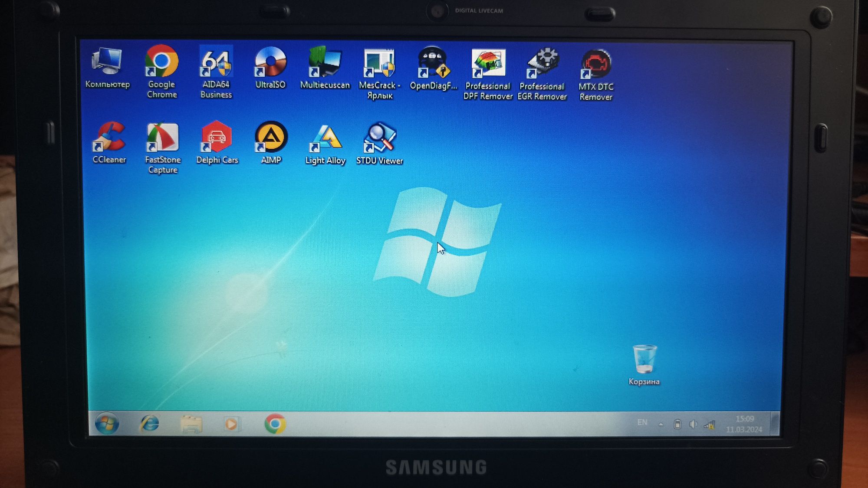Click the STDU Viewer shortcut

(x=379, y=144)
